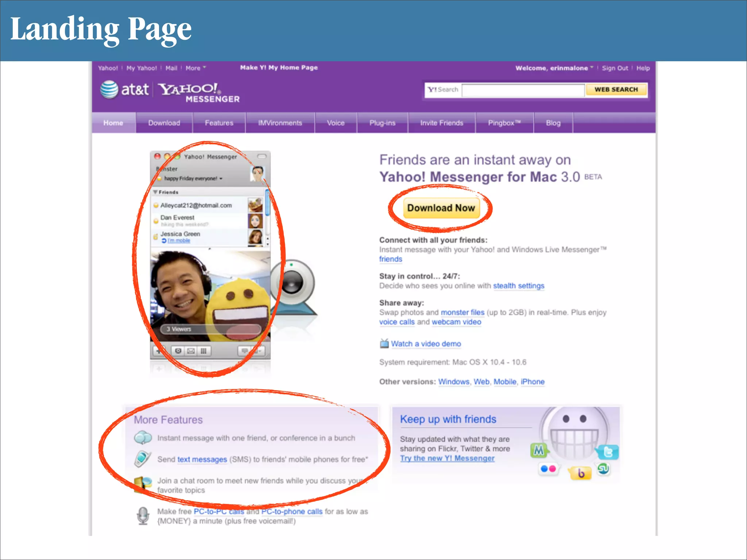Click Jessica Green's avatar thumbnail

point(255,237)
